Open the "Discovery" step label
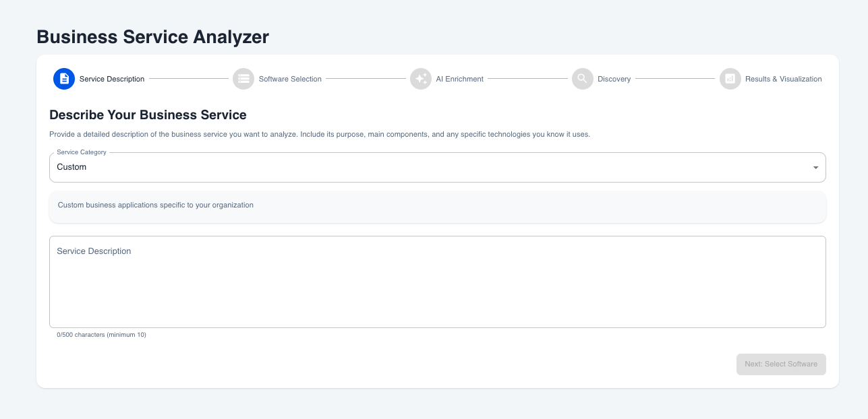Viewport: 868px width, 419px height. point(614,79)
